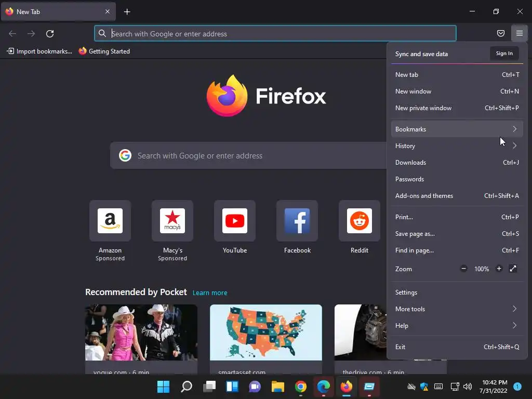Close the New Tab tab

[x=107, y=11]
